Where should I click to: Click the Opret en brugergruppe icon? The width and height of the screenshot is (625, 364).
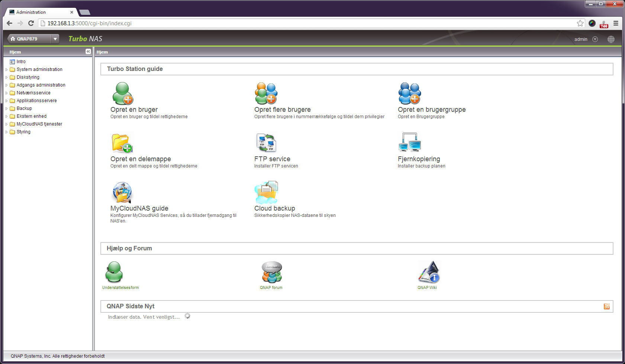(x=409, y=94)
